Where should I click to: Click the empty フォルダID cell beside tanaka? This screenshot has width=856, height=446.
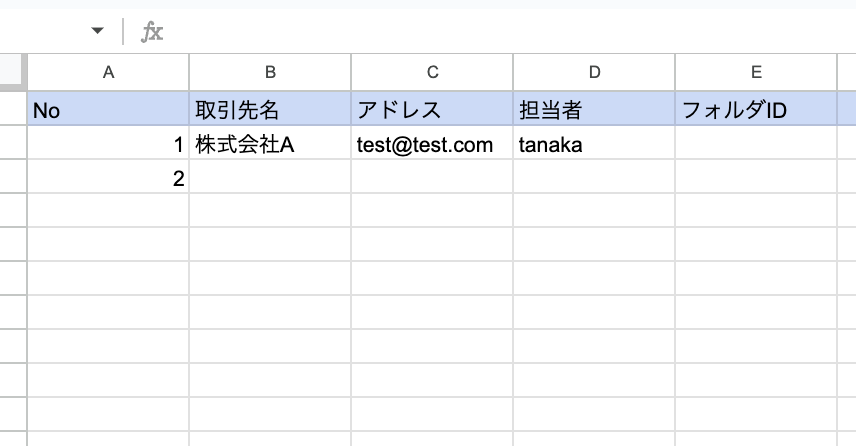click(756, 145)
